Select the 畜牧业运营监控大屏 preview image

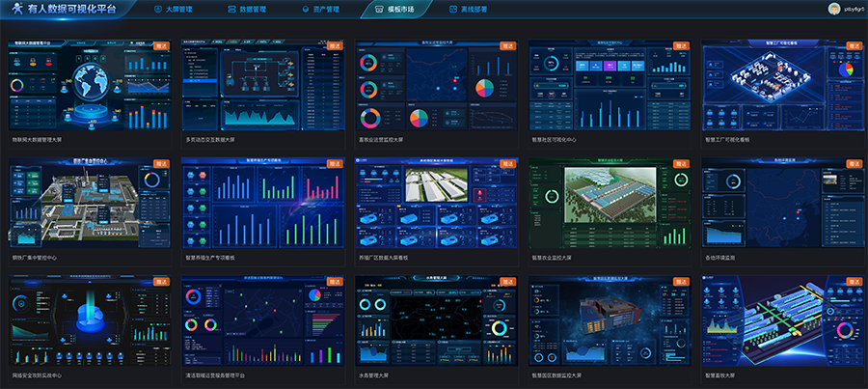coord(436,85)
